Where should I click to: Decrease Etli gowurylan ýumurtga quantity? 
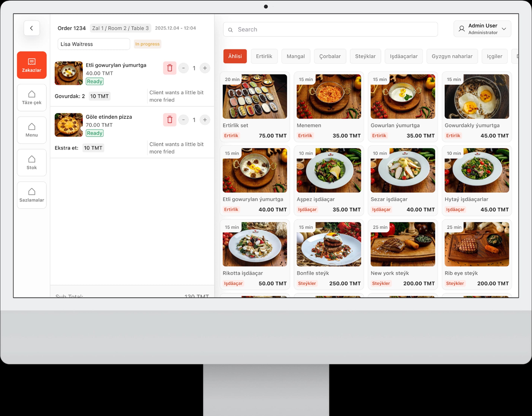click(183, 68)
